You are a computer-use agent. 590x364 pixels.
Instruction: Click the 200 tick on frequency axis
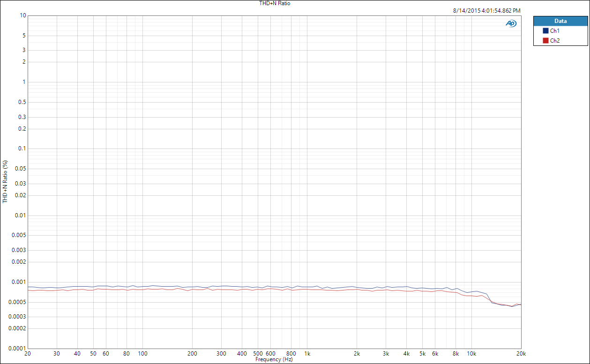point(192,354)
